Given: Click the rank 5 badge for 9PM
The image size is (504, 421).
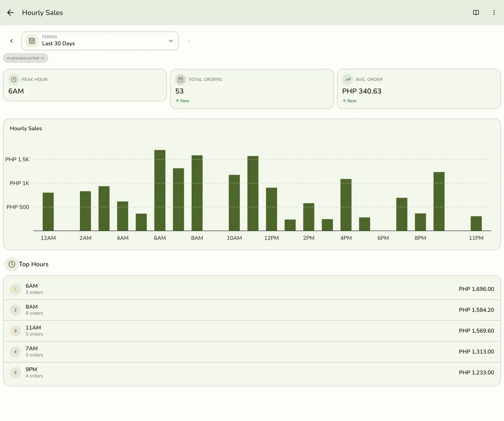Looking at the screenshot, I should click(x=15, y=373).
